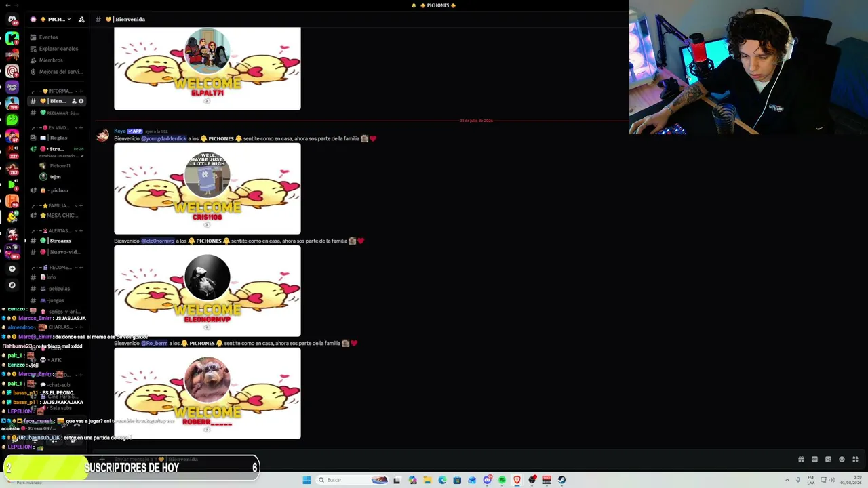
Task: Open taskbar clock showing 3:59
Action: tap(850, 480)
